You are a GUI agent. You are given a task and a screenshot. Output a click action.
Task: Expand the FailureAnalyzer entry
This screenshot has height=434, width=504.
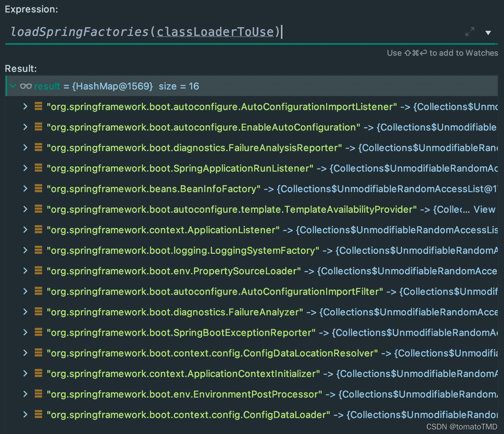click(x=25, y=312)
